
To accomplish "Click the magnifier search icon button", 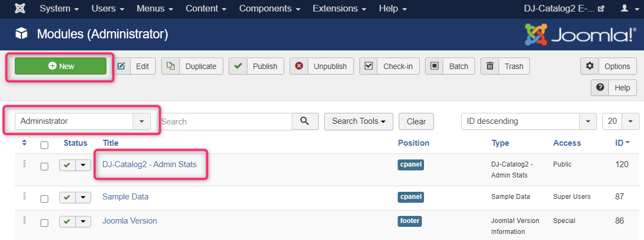I will (x=305, y=121).
